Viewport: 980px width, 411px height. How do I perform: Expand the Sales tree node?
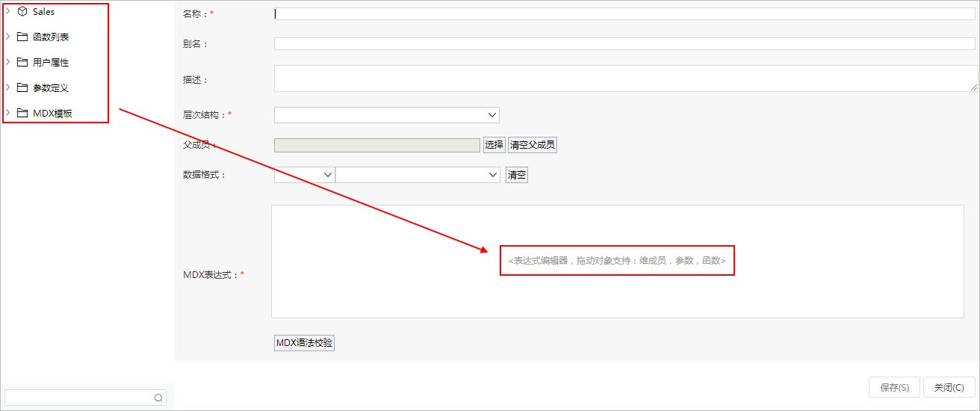coord(7,11)
